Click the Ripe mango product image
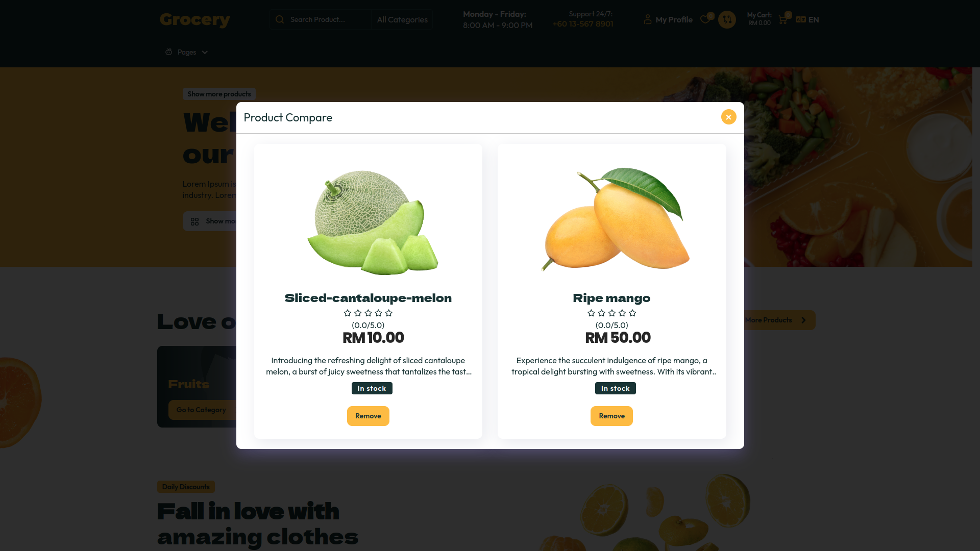The height and width of the screenshot is (551, 980). [616, 218]
